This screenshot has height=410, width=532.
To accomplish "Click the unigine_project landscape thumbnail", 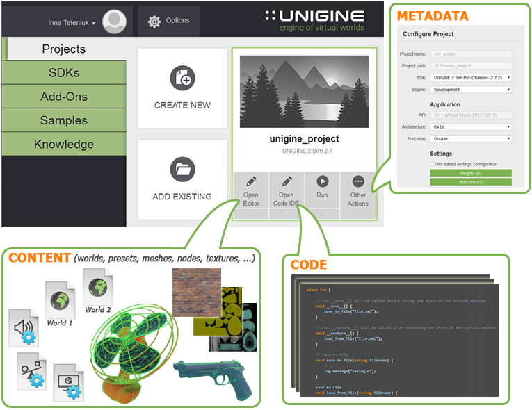I will 304,92.
